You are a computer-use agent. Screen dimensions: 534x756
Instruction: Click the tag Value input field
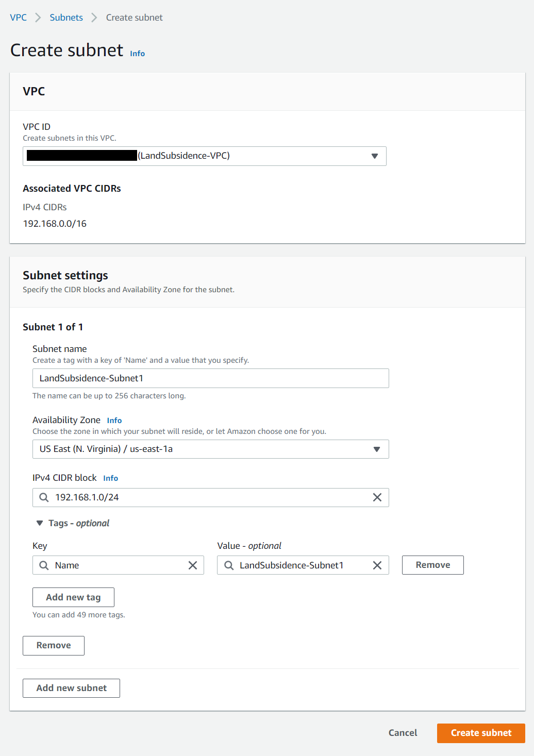303,565
